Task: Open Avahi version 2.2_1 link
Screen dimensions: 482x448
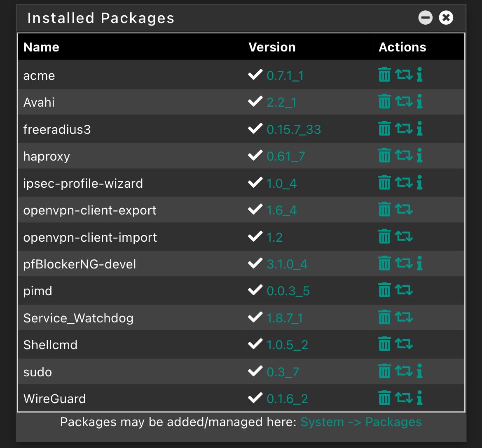Action: click(x=281, y=102)
